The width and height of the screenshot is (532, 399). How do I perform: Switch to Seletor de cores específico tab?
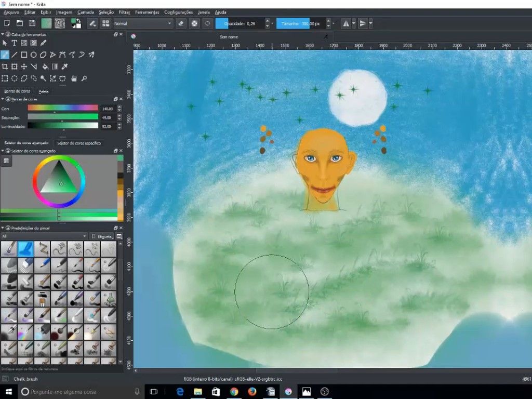click(78, 143)
